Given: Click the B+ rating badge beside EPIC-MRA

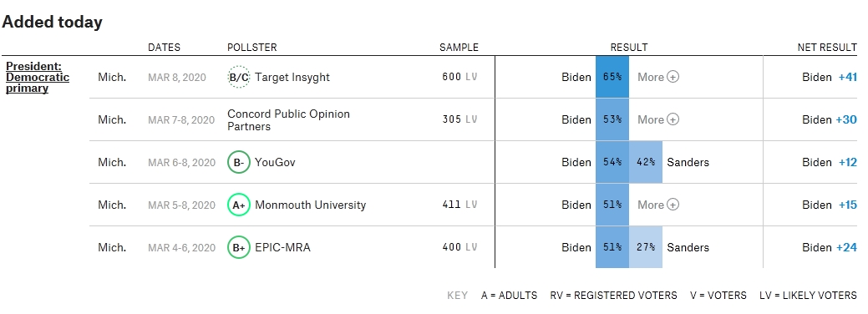Looking at the screenshot, I should coord(239,247).
